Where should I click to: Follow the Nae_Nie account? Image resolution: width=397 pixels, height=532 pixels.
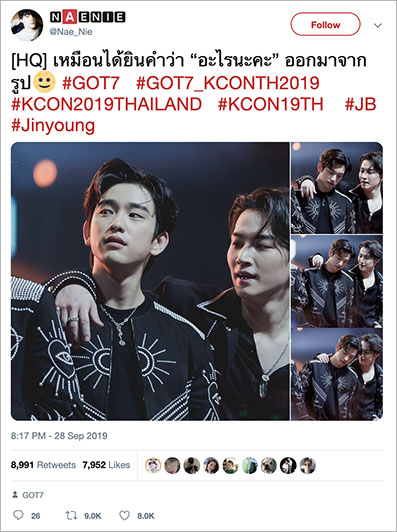(x=325, y=24)
